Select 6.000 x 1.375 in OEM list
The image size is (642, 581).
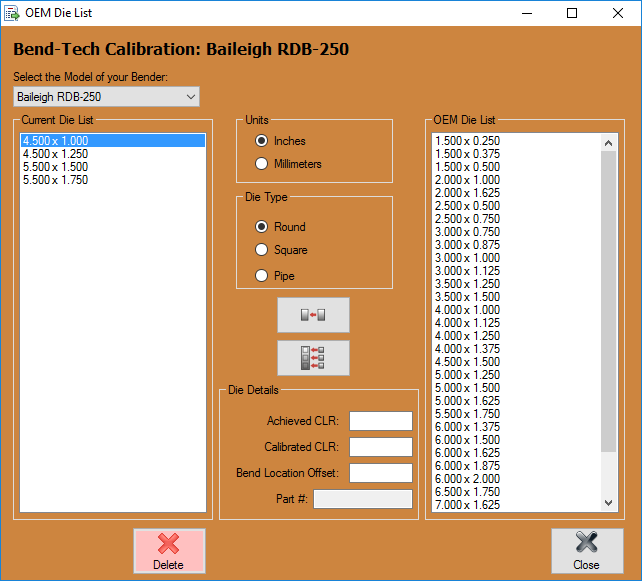pos(517,427)
